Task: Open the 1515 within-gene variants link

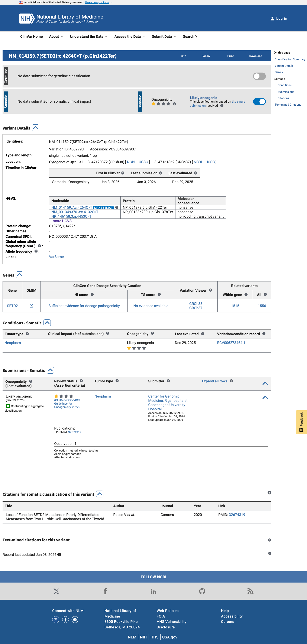Action: (235, 306)
